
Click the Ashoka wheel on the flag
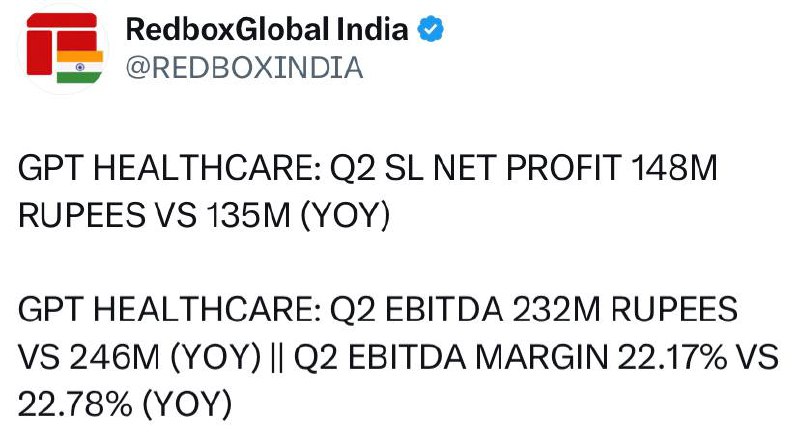(x=80, y=67)
